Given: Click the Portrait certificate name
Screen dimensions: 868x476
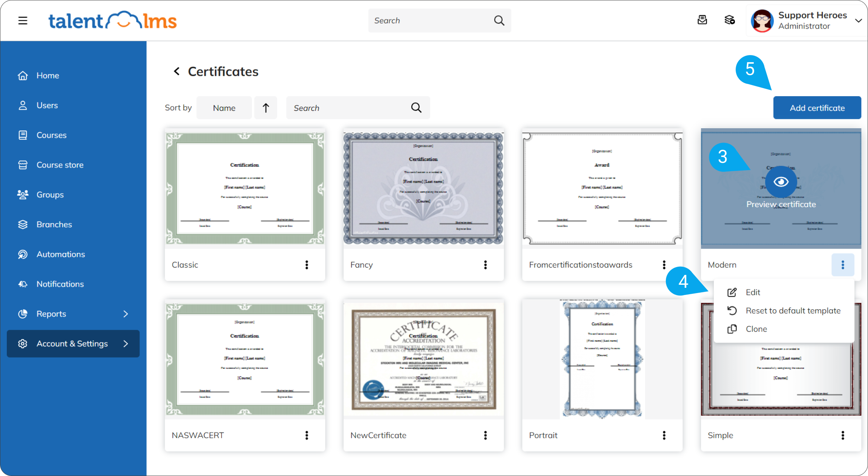Looking at the screenshot, I should tap(543, 435).
